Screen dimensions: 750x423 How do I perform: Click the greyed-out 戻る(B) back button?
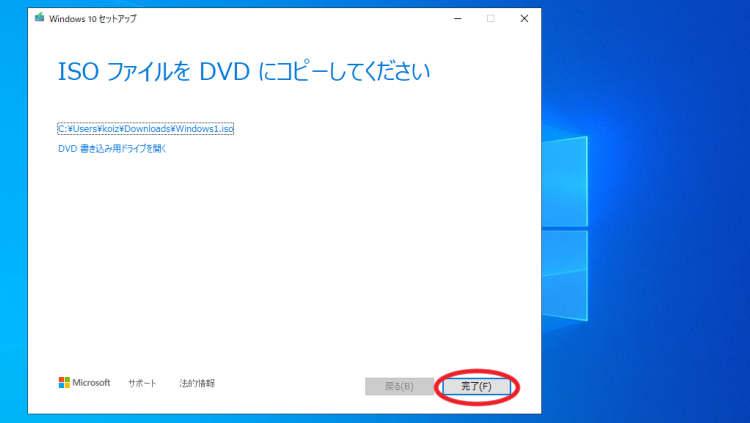[x=400, y=385]
